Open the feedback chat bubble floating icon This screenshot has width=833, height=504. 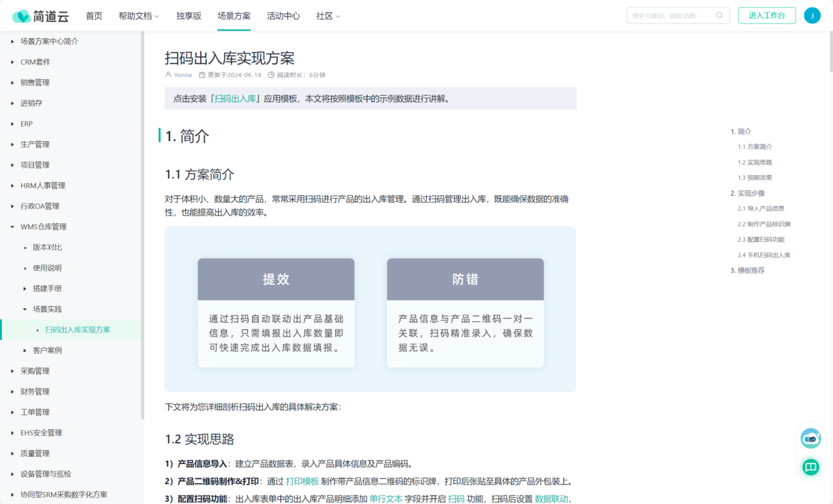point(810,467)
